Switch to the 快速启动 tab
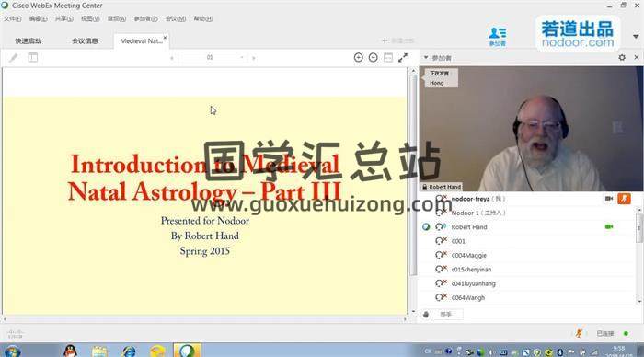Screen dimensions: 644x357 point(28,40)
